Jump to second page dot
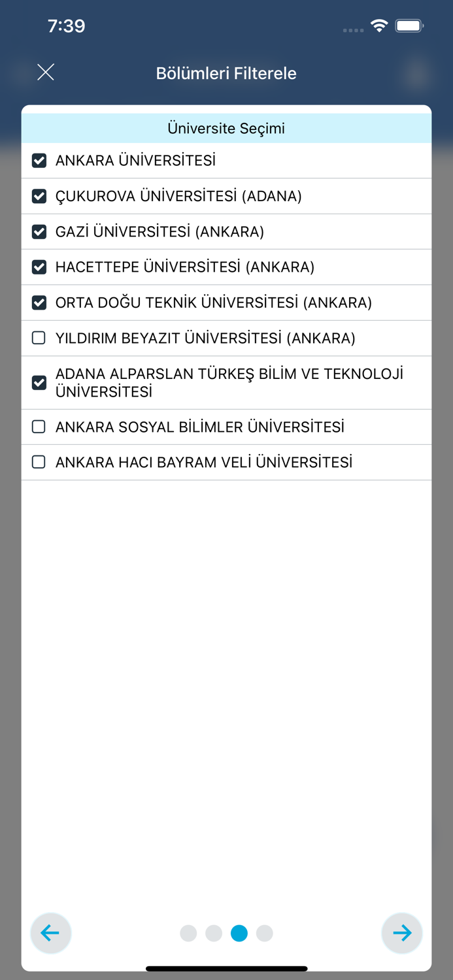453x980 pixels. pyautogui.click(x=214, y=934)
